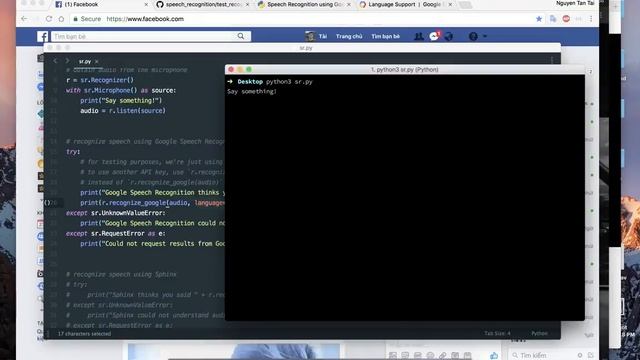Open Facebook globe notifications icon
Screen dimensions: 640x360
coord(449,36)
